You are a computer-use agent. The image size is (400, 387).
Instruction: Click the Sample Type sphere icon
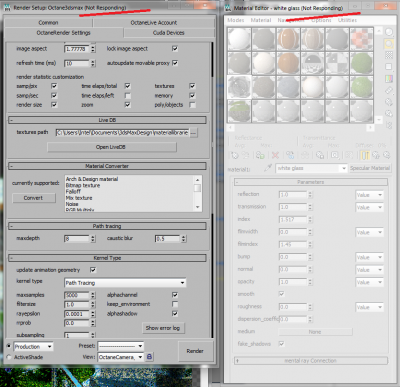click(389, 32)
